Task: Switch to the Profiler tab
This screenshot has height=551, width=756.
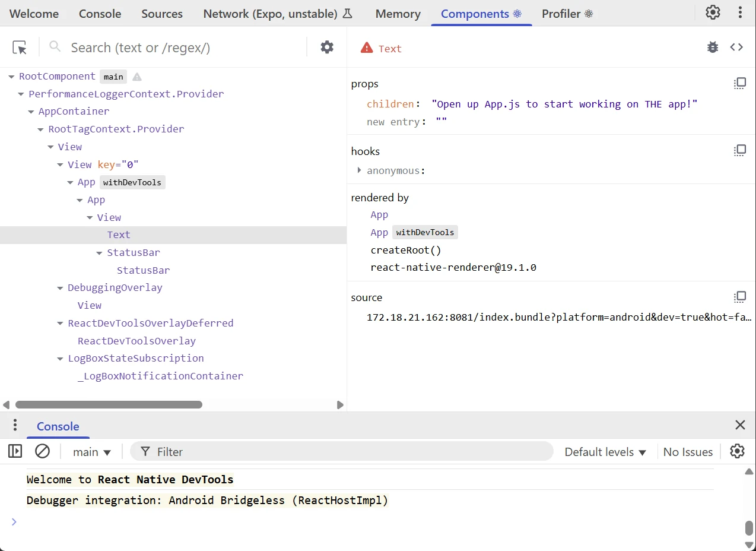Action: click(567, 14)
